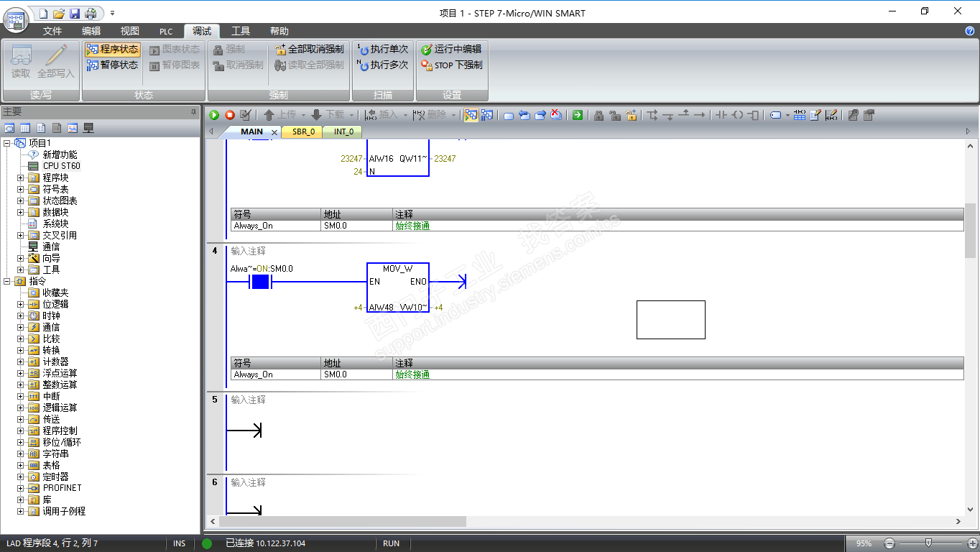Open the 工具 ribbon tab
The width and height of the screenshot is (980, 552).
241,31
